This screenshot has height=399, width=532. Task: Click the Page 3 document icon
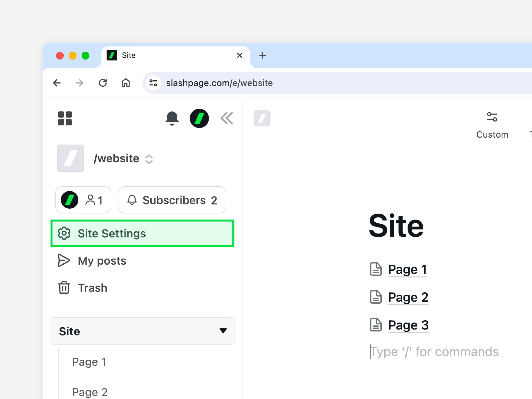[376, 325]
